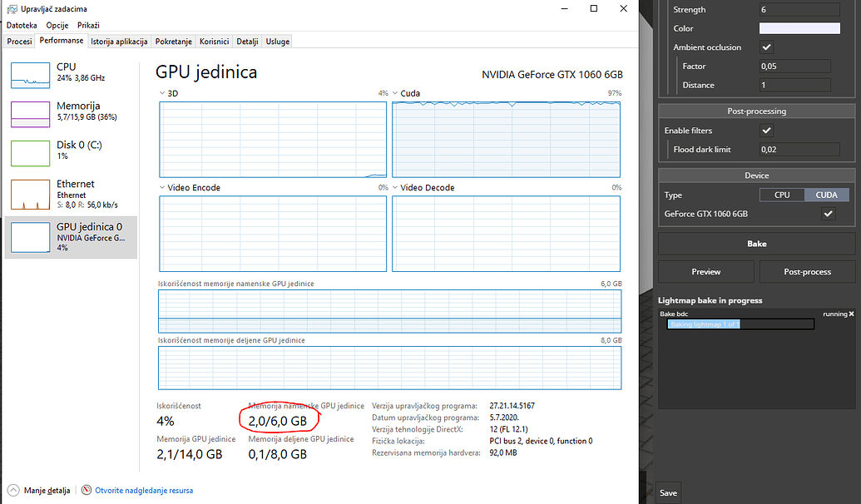Open the Video Encode graph dropdown
861x504 pixels.
(x=162, y=188)
